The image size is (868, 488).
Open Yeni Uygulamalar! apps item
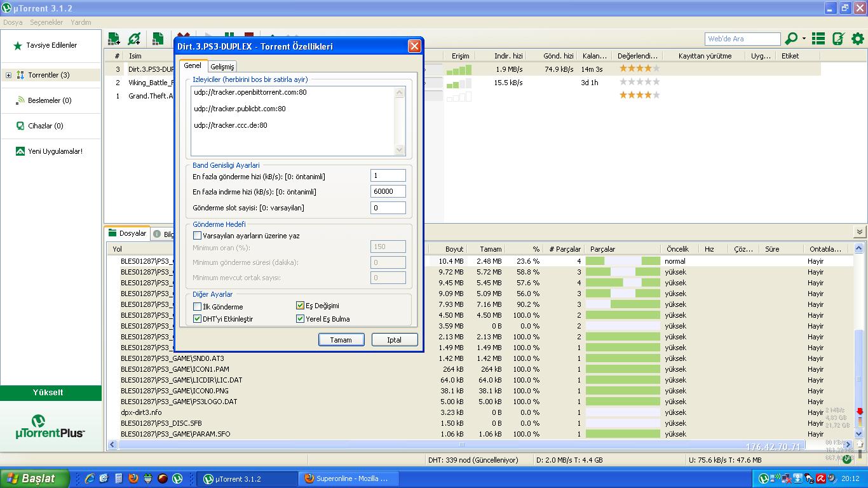tap(50, 151)
